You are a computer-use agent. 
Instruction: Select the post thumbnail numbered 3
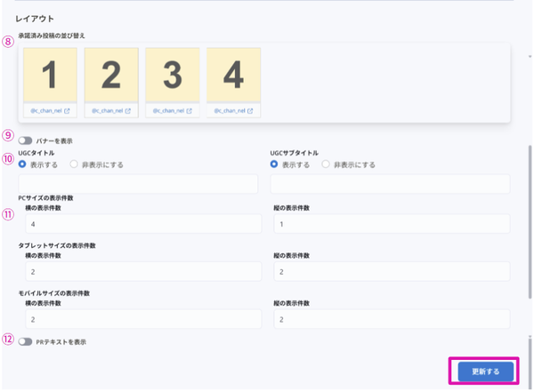tap(173, 75)
